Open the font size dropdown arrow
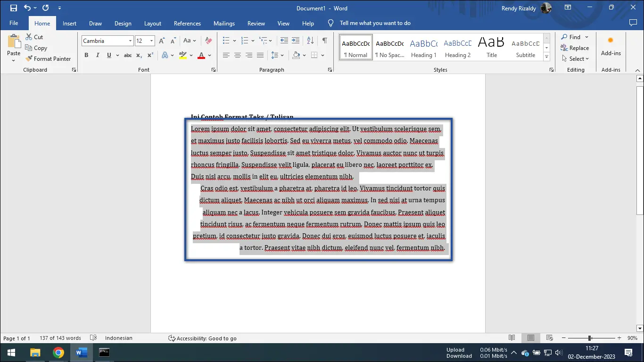Image resolution: width=644 pixels, height=362 pixels. [x=152, y=41]
